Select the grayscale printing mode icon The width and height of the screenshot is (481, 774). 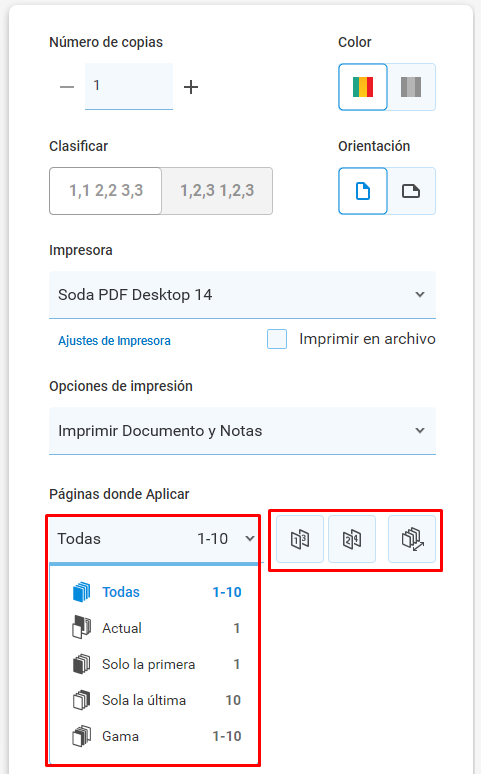coord(411,87)
